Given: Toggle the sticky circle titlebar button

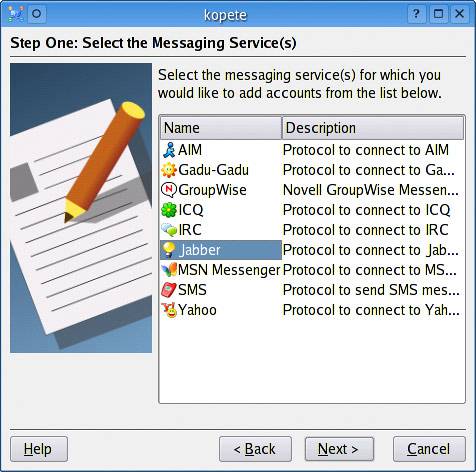Looking at the screenshot, I should (x=37, y=14).
